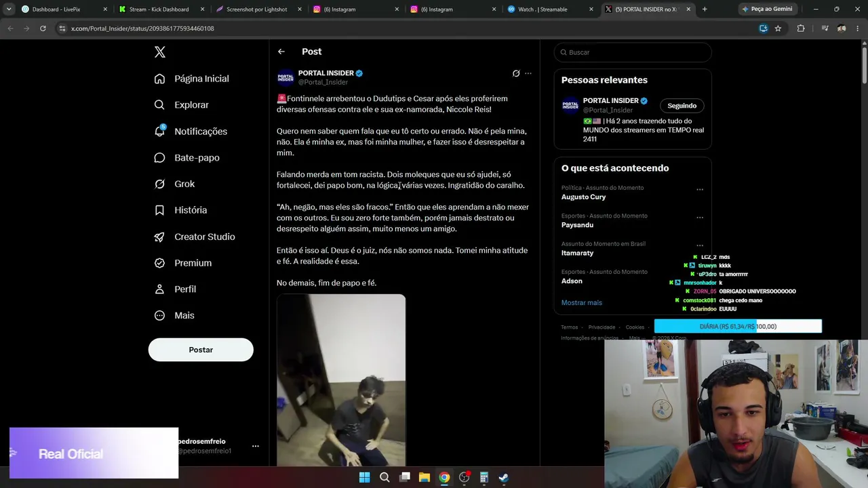Bookmark this page with the star icon

click(x=778, y=28)
